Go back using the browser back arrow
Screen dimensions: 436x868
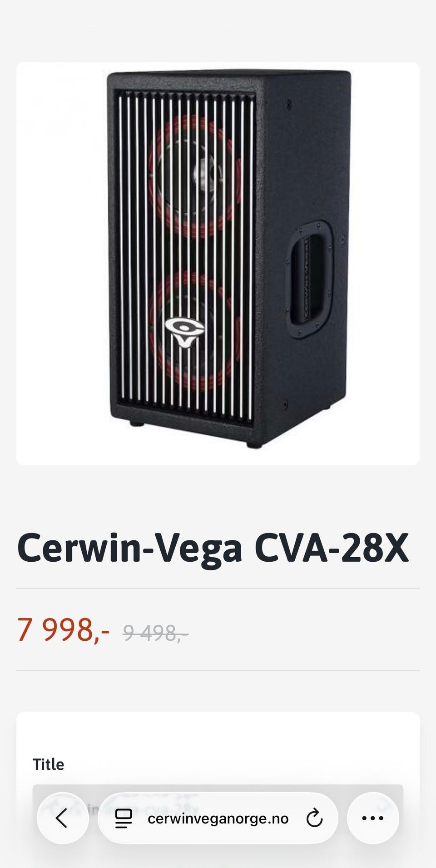(x=62, y=818)
